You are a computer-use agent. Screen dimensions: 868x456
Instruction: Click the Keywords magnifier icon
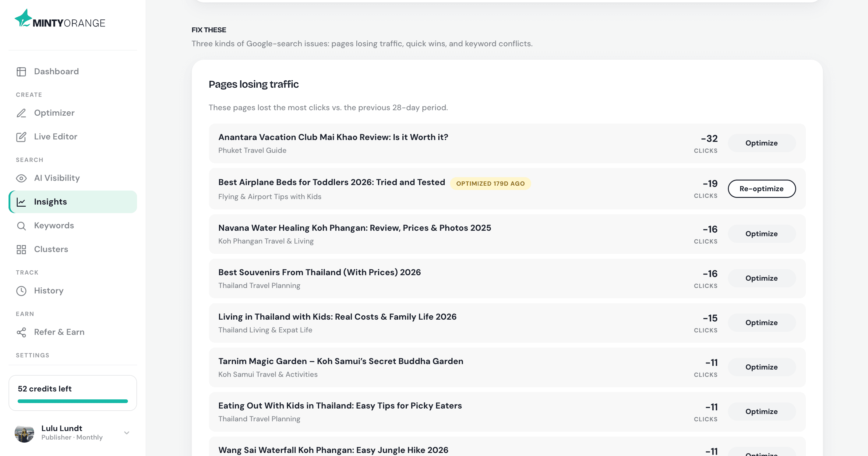(21, 226)
